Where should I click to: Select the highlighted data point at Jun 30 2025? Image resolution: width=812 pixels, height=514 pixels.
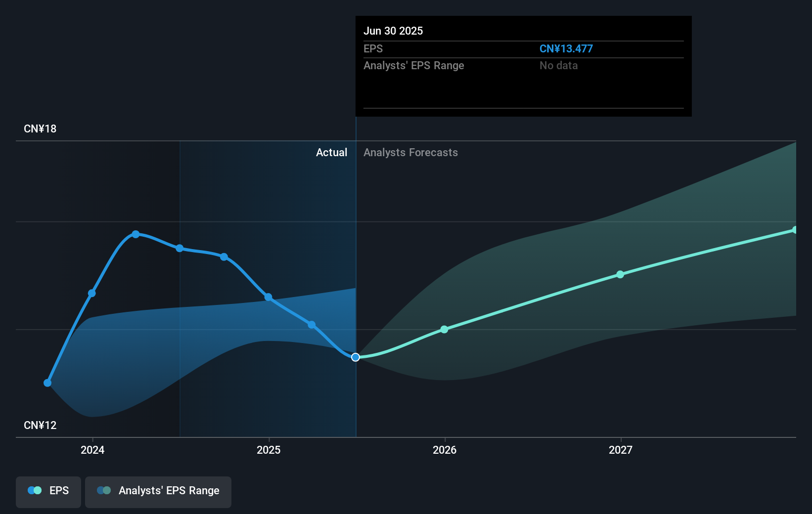[356, 357]
